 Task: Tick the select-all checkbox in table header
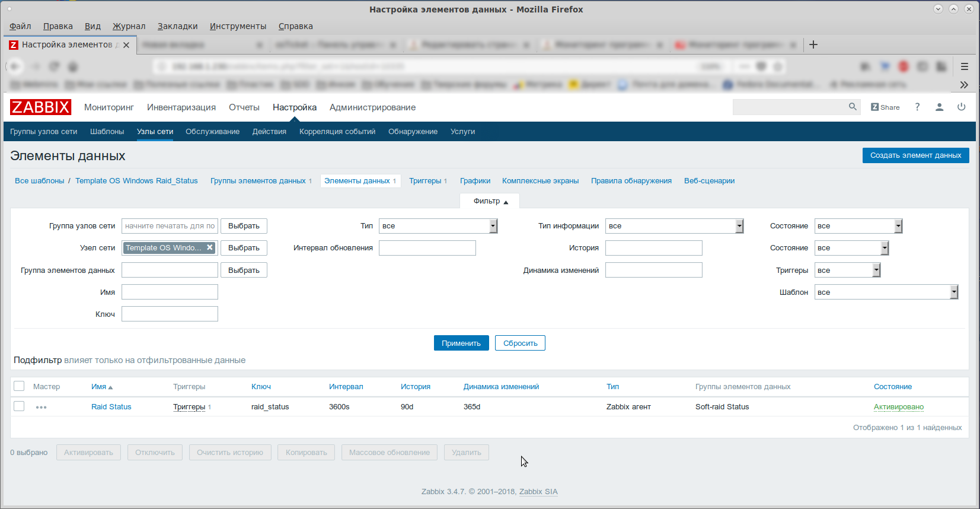pos(19,386)
